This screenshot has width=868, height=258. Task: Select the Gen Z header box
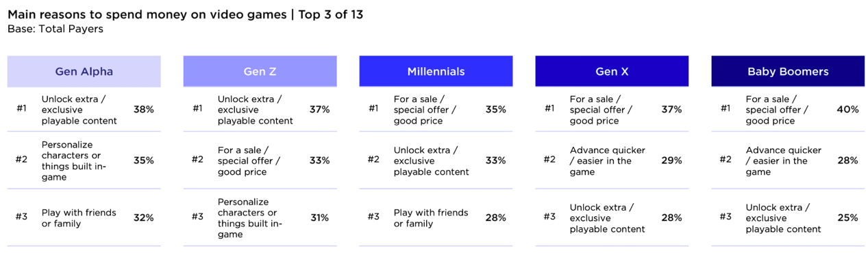(x=260, y=71)
